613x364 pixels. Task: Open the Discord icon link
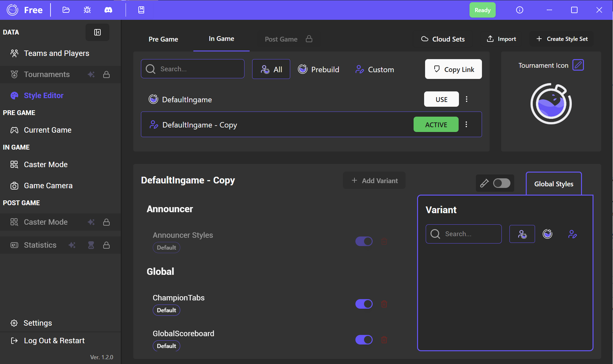[108, 10]
